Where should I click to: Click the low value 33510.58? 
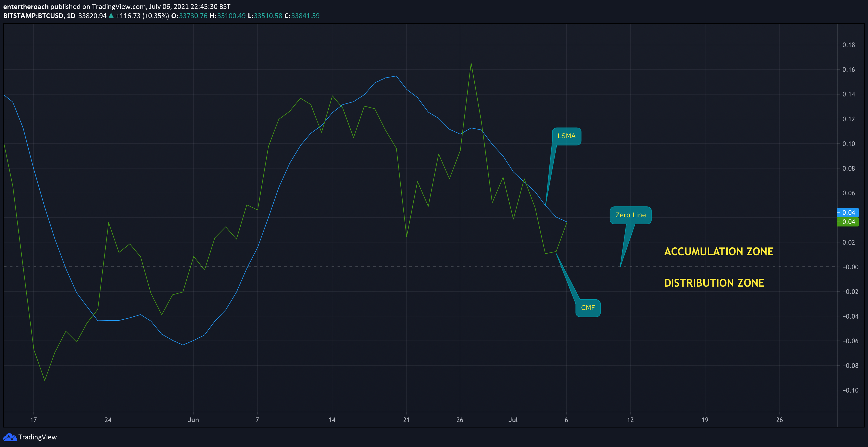tap(268, 16)
